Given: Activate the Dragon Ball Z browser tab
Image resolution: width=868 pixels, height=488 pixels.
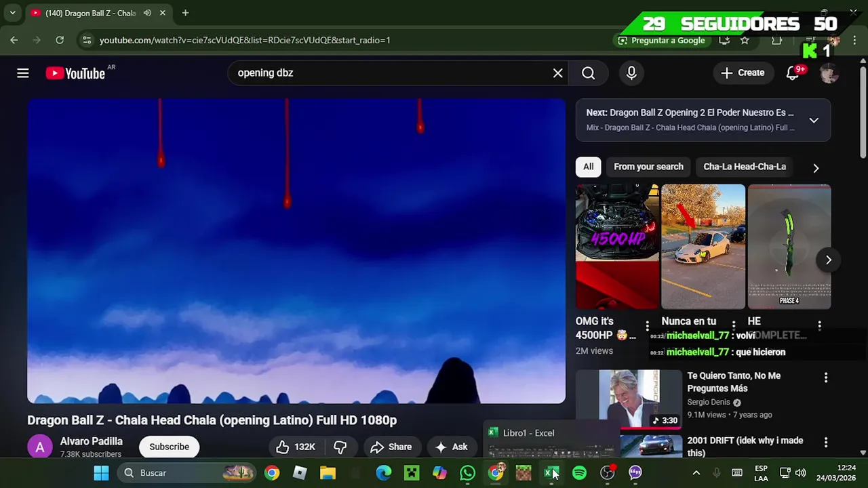Looking at the screenshot, I should tap(92, 13).
